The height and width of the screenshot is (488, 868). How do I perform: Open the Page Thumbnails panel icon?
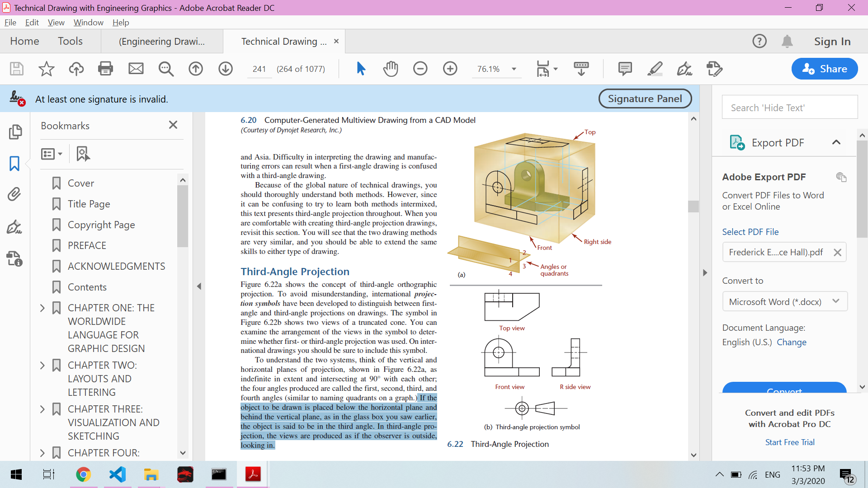[15, 132]
